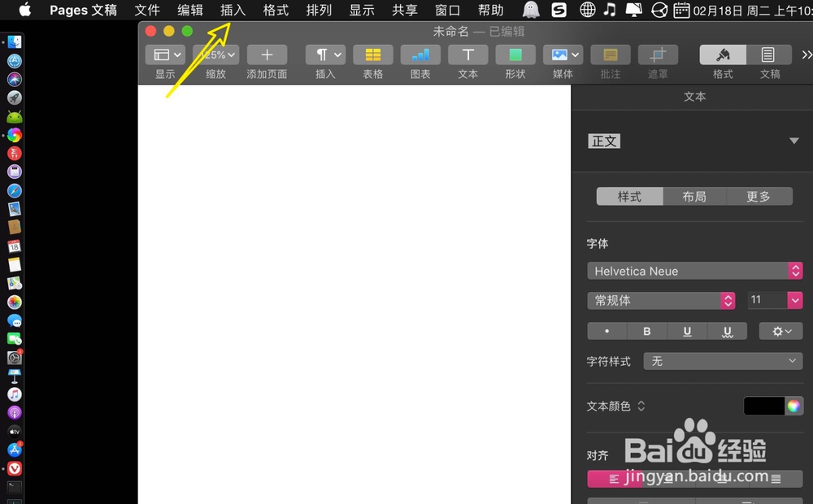Viewport: 813px width, 504px height.
Task: Open advanced font options gear button
Action: point(780,332)
